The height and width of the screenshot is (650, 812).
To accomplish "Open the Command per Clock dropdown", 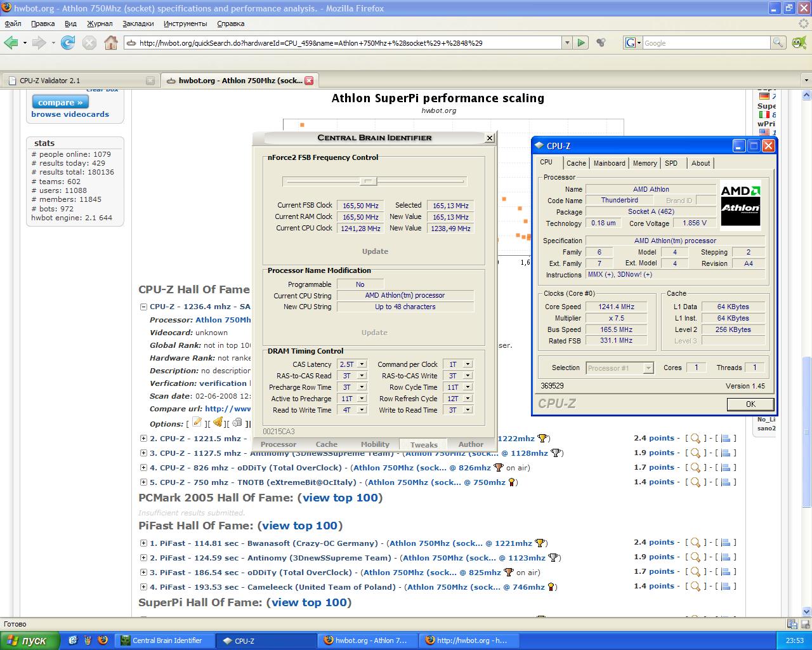I will point(468,364).
